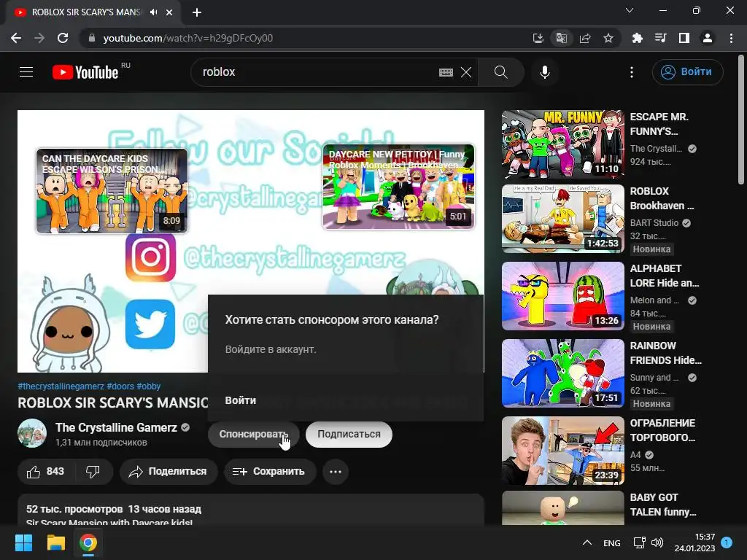Click the Sunny and ... channel name
The image size is (747, 560).
click(x=654, y=378)
